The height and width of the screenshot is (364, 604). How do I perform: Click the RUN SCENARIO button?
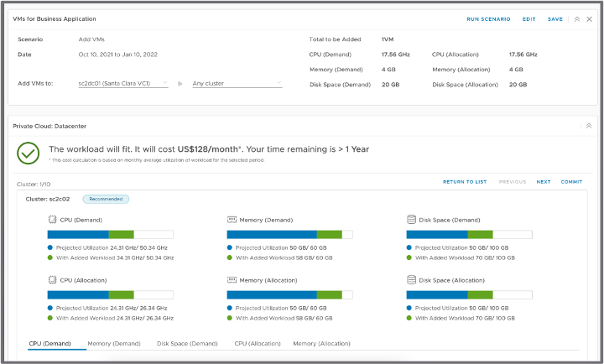[488, 18]
